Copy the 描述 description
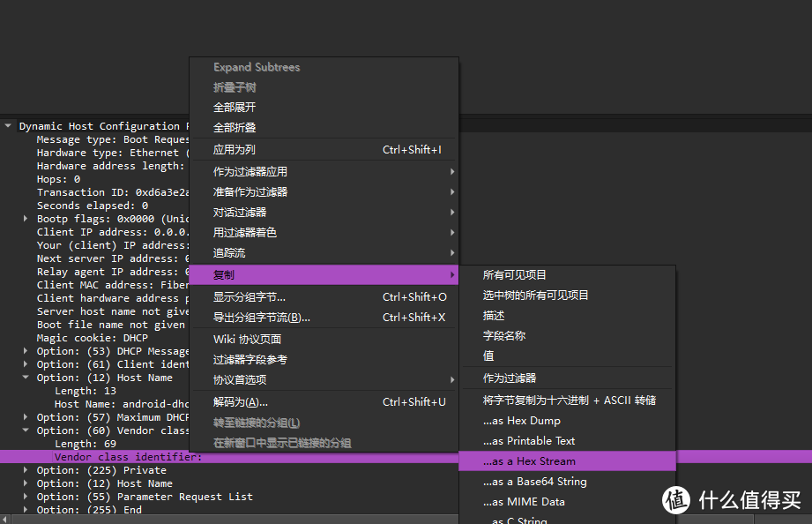Screen dimensions: 812x524 click(x=568, y=315)
